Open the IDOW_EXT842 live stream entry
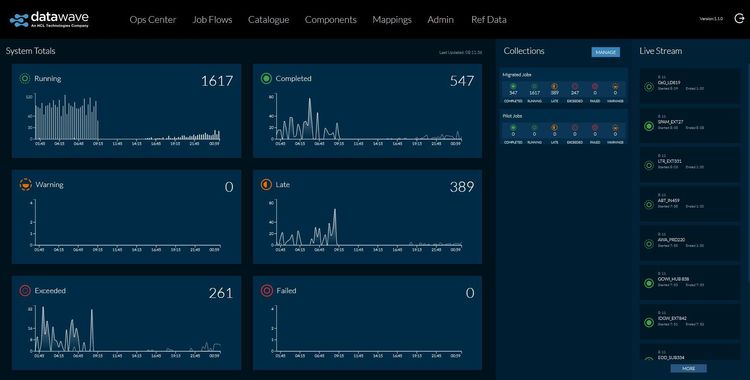The image size is (750, 380). pyautogui.click(x=690, y=322)
